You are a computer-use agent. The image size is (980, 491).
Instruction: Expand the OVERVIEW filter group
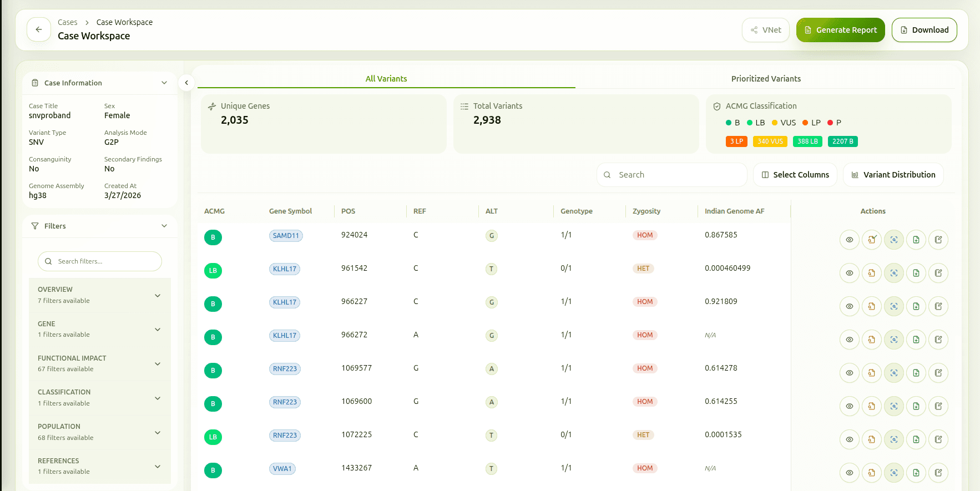pos(158,295)
